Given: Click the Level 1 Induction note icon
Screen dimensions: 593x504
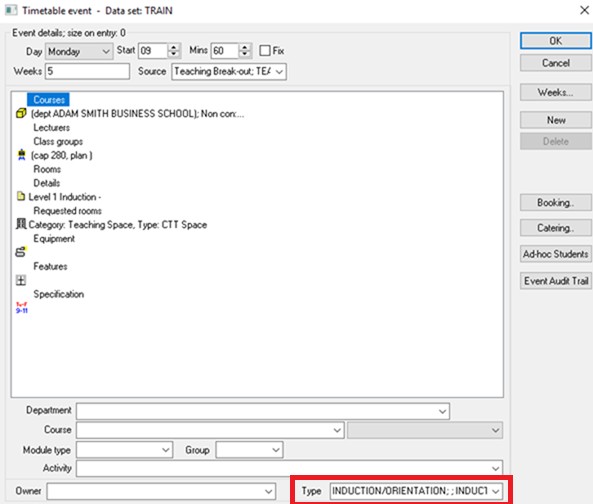Looking at the screenshot, I should [x=21, y=196].
